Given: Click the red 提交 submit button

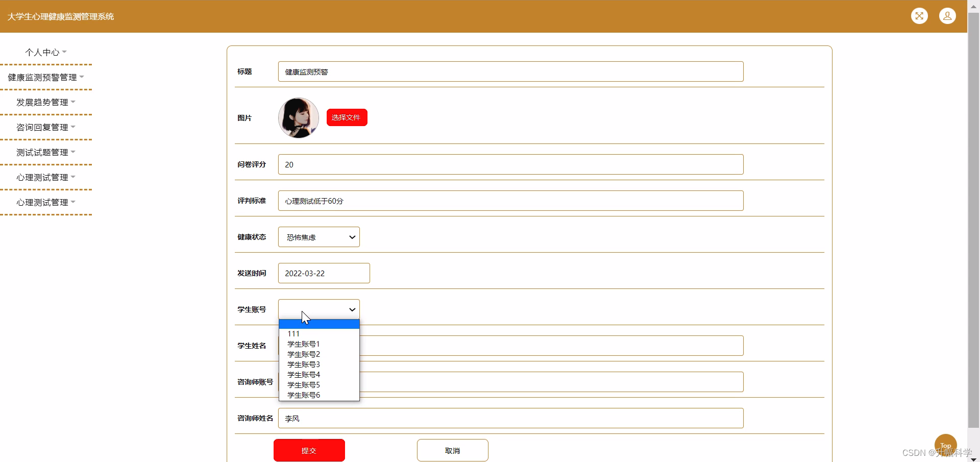Looking at the screenshot, I should tap(309, 450).
